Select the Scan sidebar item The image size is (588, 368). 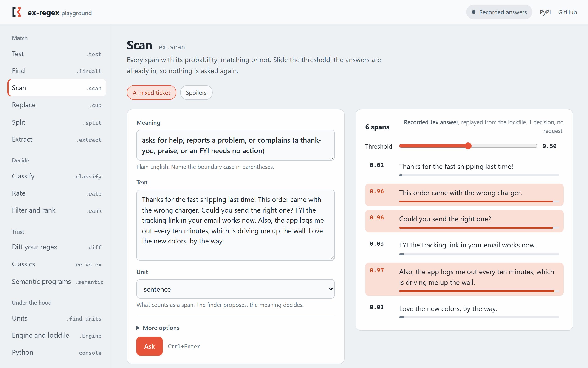[57, 88]
